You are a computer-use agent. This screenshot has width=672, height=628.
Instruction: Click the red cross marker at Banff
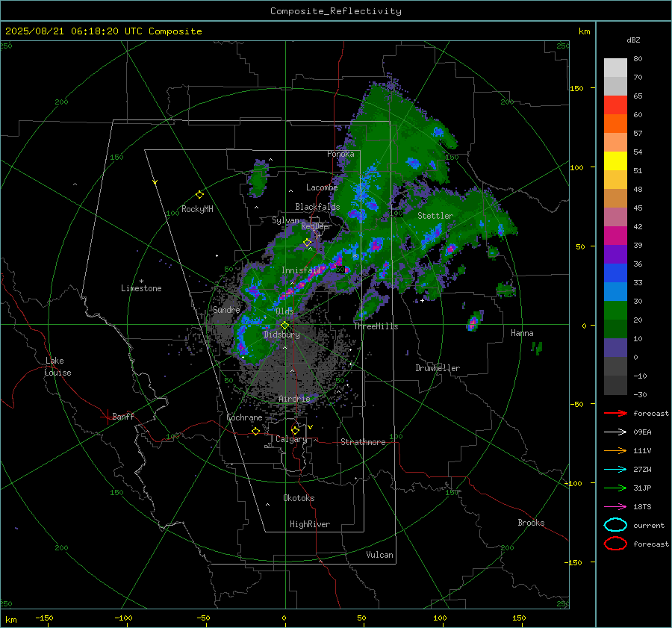[107, 417]
